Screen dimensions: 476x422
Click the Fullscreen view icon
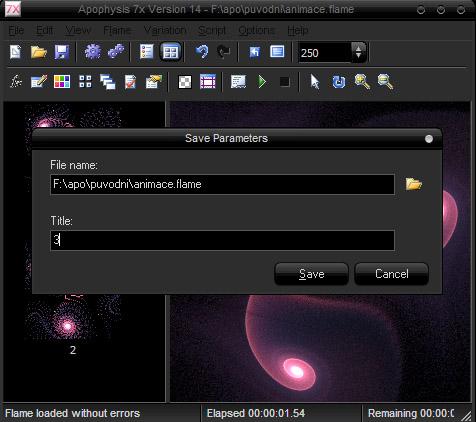tap(277, 52)
